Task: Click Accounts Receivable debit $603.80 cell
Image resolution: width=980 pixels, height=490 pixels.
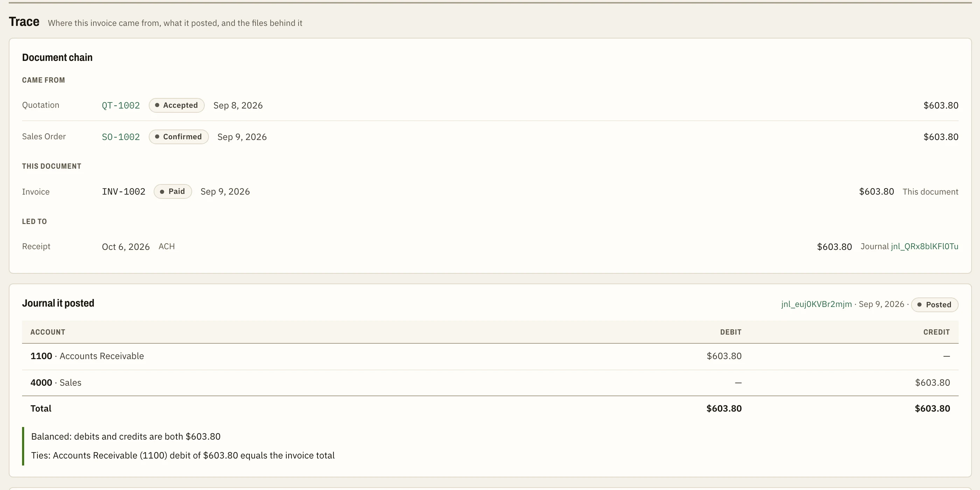Action: click(724, 356)
